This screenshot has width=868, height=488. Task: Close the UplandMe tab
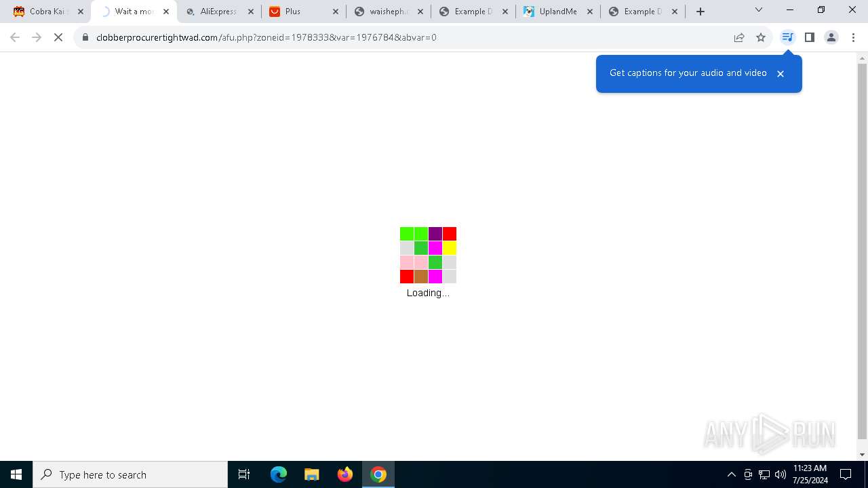pyautogui.click(x=590, y=12)
